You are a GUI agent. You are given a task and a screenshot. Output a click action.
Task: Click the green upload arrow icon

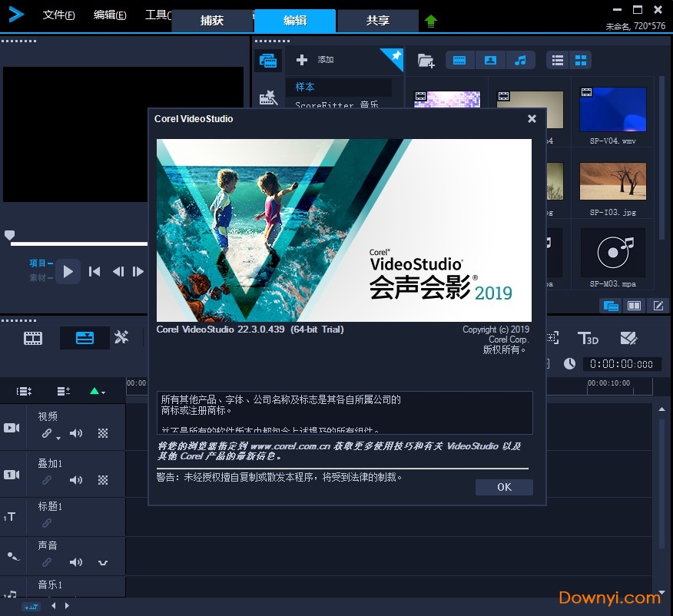[430, 22]
